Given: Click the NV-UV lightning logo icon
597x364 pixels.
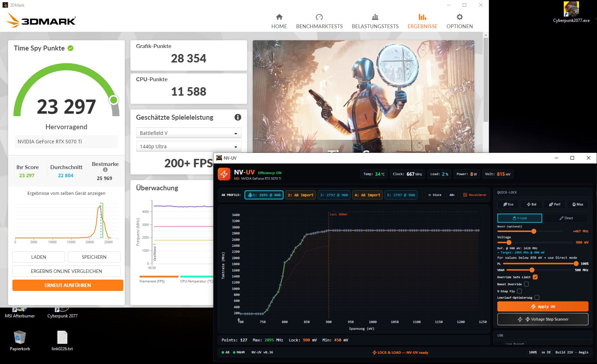Looking at the screenshot, I should coord(224,174).
